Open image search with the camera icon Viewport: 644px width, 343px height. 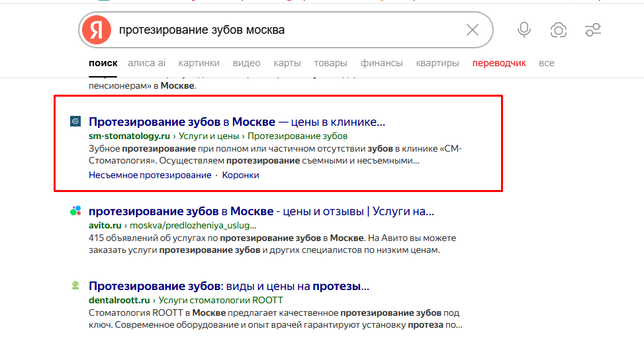click(558, 30)
